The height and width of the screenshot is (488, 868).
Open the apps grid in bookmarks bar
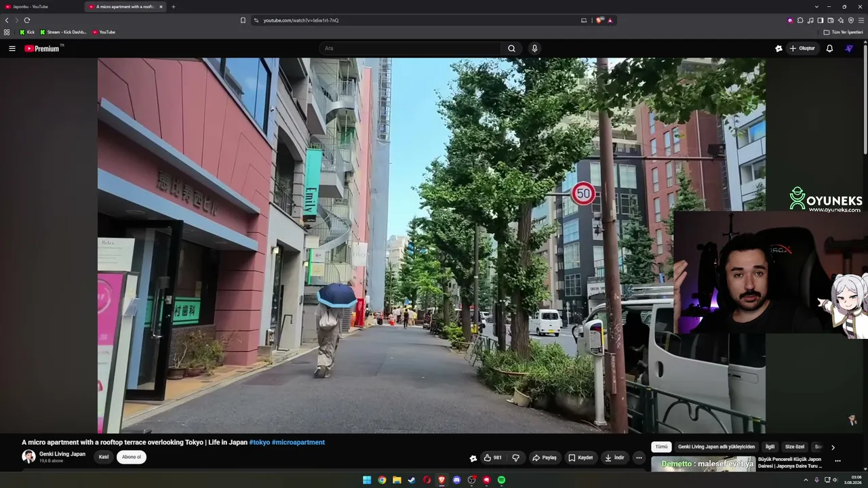coord(7,32)
